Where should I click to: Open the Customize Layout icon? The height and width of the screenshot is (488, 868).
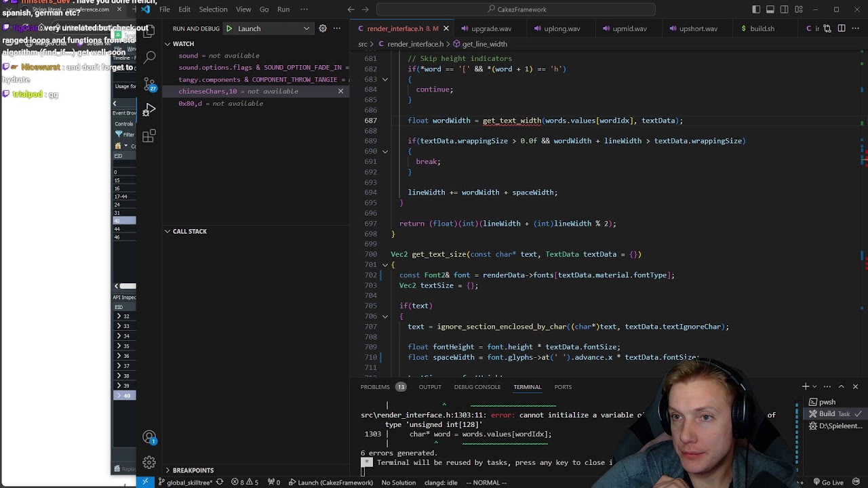click(x=799, y=9)
